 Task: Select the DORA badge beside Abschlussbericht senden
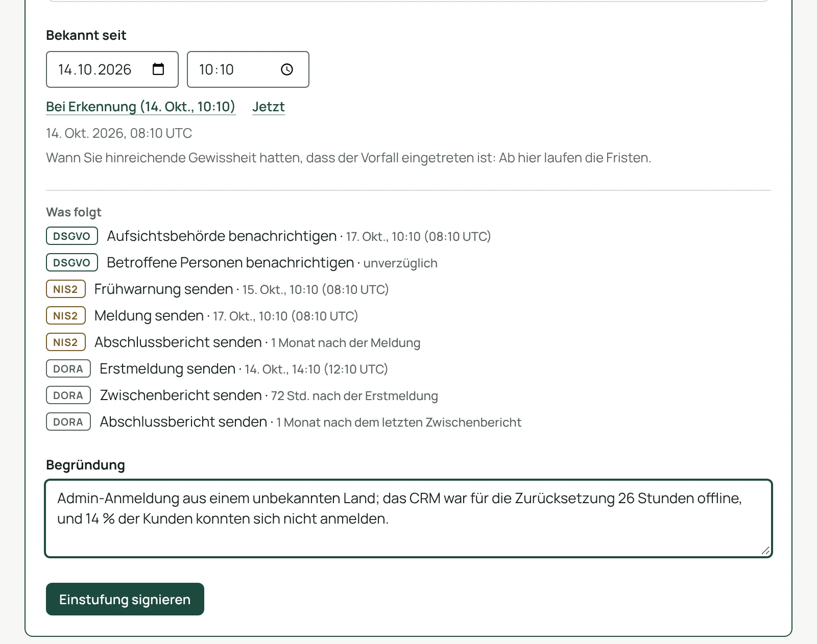point(68,422)
